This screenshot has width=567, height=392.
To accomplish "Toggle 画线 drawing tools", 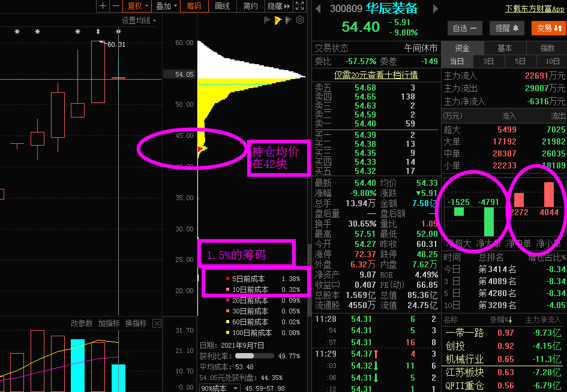I will tap(222, 6).
